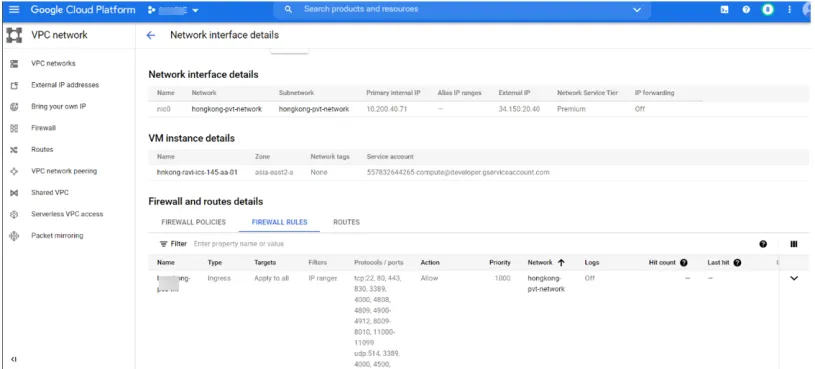Open Packet mirroring menu label
Screen dimensions: 815x369
57,235
